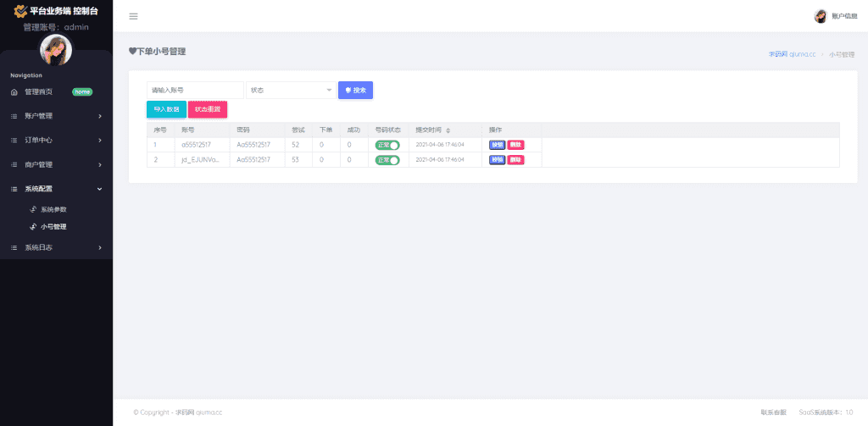Open the 状态 dropdown filter
The width and height of the screenshot is (868, 426).
pyautogui.click(x=291, y=90)
